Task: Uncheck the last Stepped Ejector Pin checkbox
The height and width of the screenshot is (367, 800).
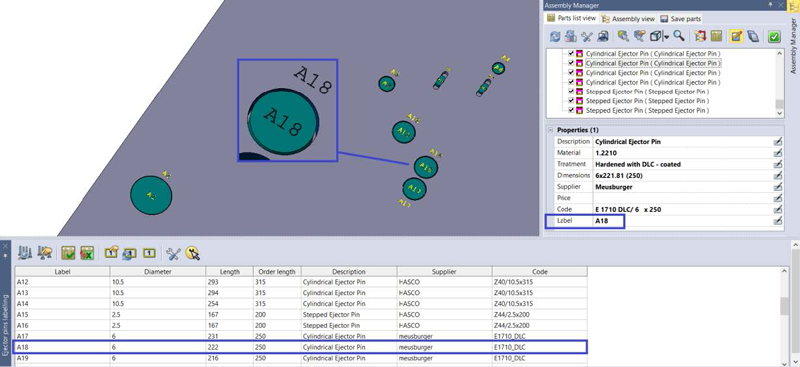Action: pos(571,110)
